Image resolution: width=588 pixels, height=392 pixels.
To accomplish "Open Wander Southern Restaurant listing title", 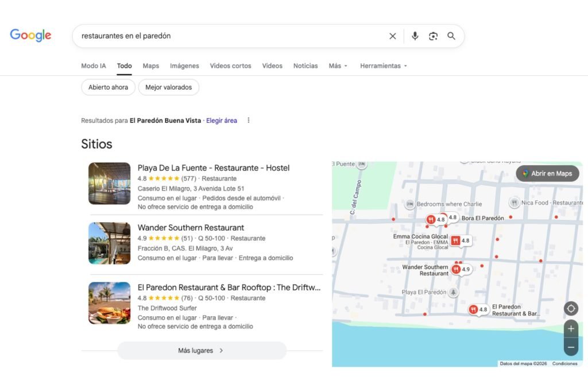I will 191,227.
